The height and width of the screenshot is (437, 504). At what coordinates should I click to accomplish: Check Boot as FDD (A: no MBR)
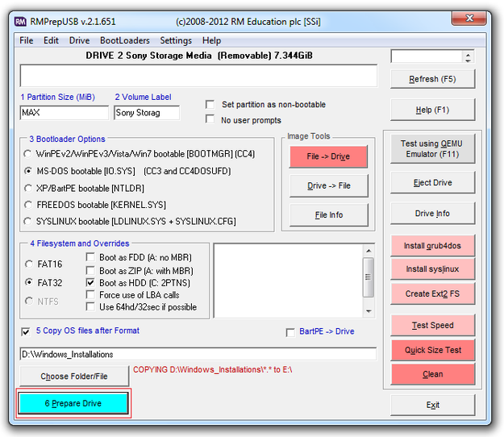[90, 257]
